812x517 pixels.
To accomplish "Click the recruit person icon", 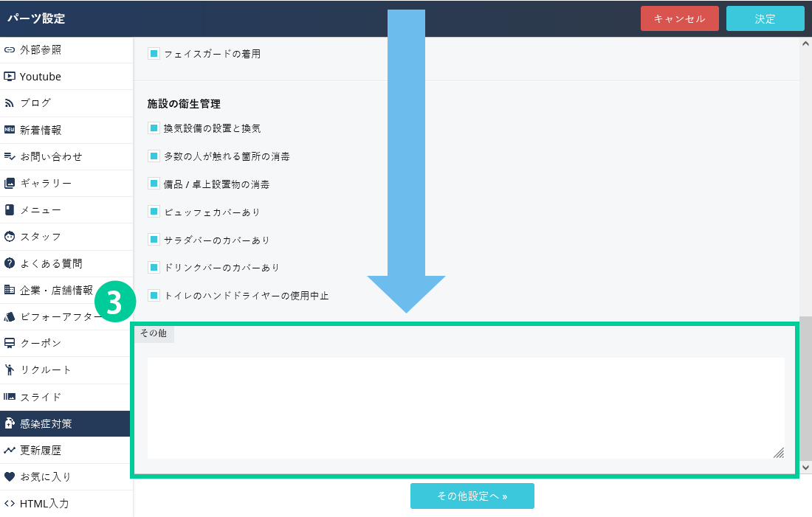I will click(10, 369).
